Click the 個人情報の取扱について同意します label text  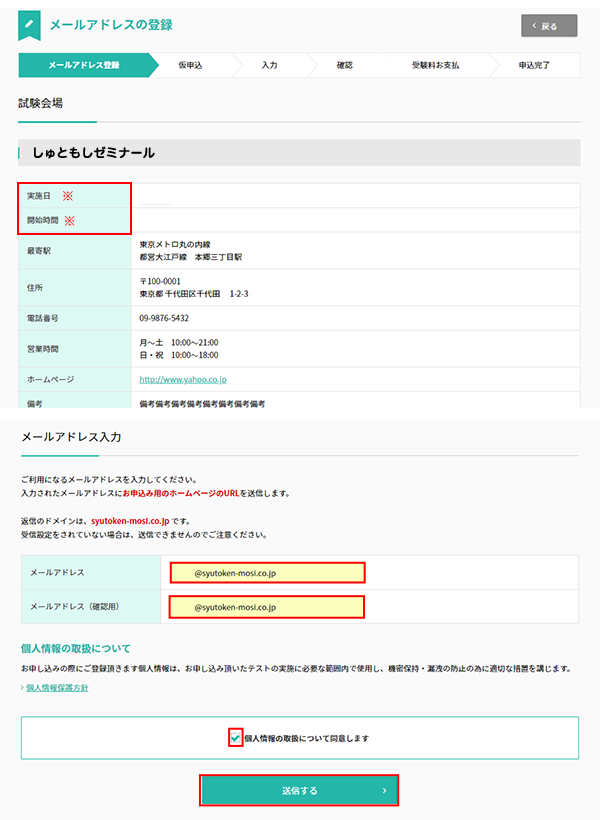[x=306, y=738]
